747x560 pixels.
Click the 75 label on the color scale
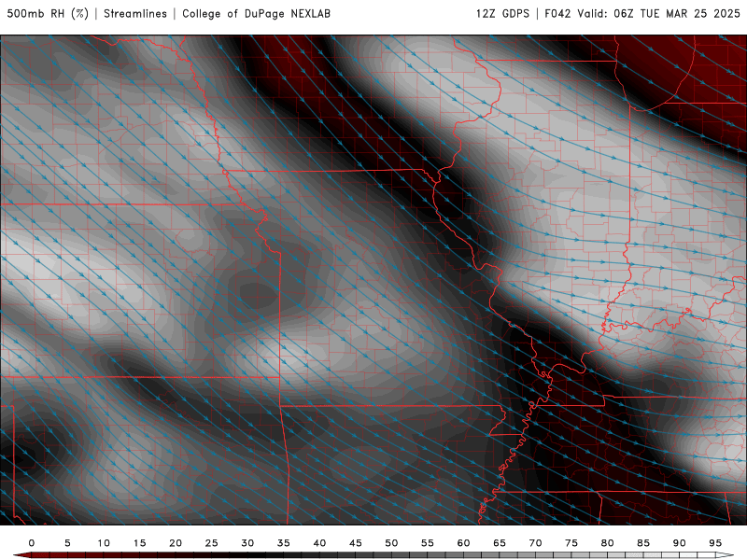coord(571,543)
